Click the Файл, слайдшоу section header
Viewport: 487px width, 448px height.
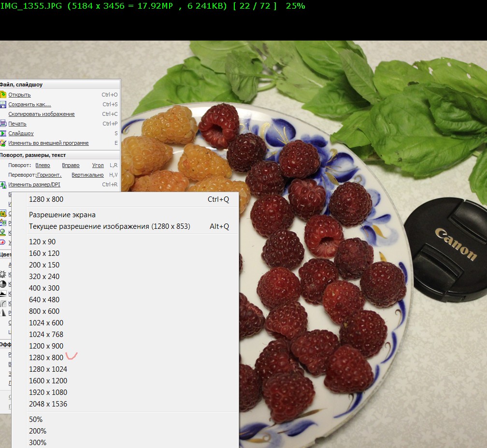point(21,84)
